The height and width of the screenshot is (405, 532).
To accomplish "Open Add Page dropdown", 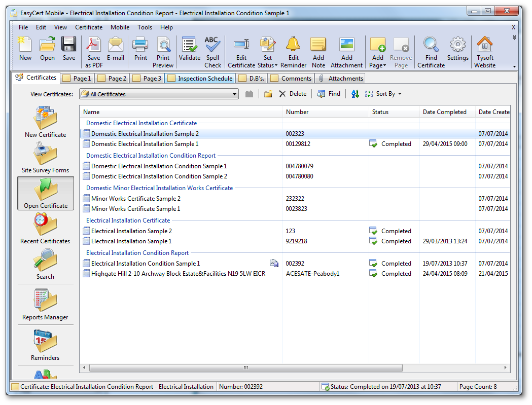I will 378,52.
